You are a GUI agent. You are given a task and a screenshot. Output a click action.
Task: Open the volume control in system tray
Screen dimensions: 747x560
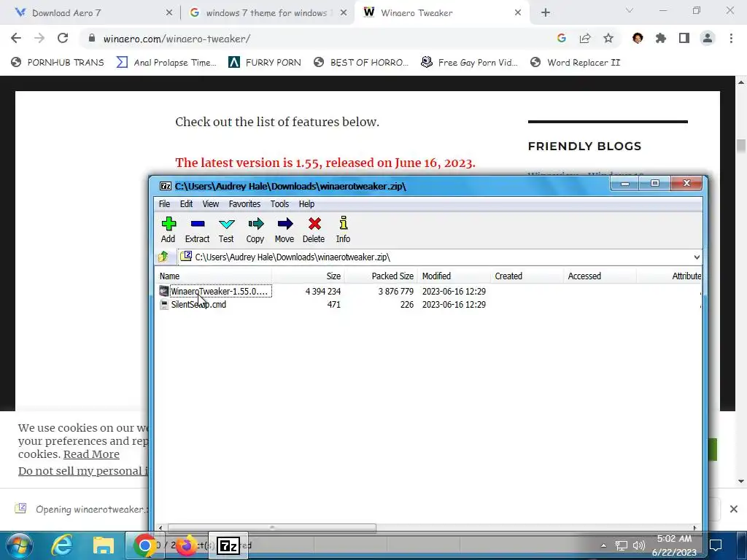639,545
